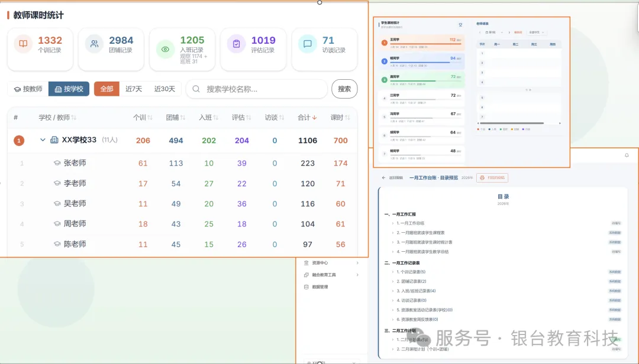Collapse the XX学校33 row chevron
Viewport: 639px width, 364px height.
[x=43, y=140]
